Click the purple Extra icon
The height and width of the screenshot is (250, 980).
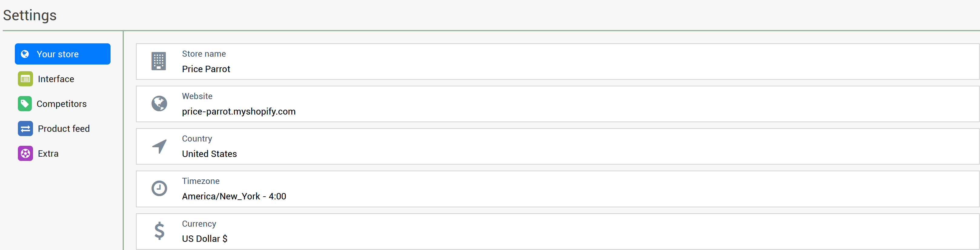[x=25, y=153]
